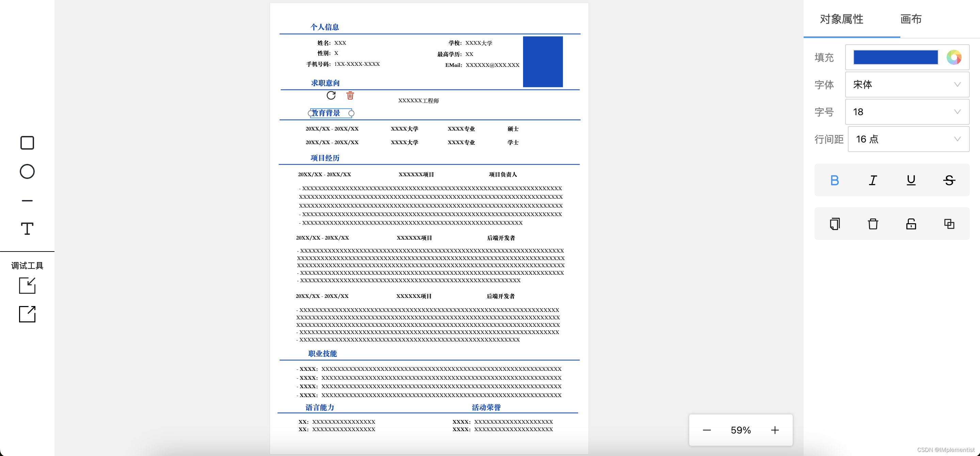This screenshot has width=980, height=456.
Task: Click the red trash icon on canvas
Action: coord(350,95)
